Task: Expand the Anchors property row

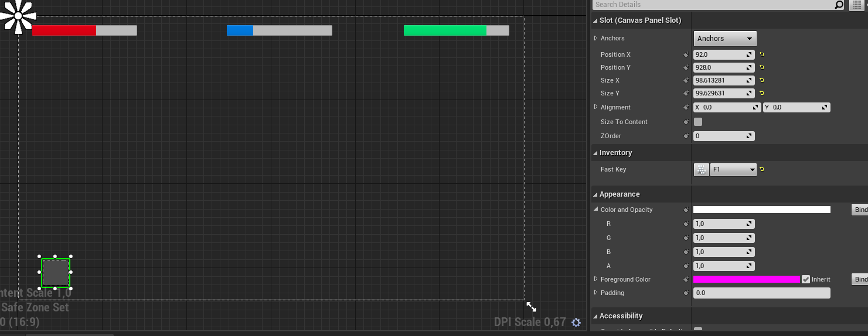Action: (x=596, y=38)
